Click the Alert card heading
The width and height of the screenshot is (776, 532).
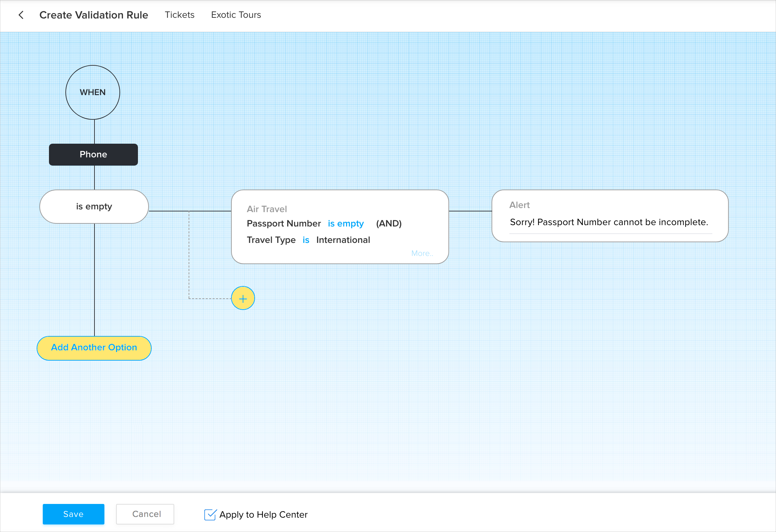[x=519, y=205]
